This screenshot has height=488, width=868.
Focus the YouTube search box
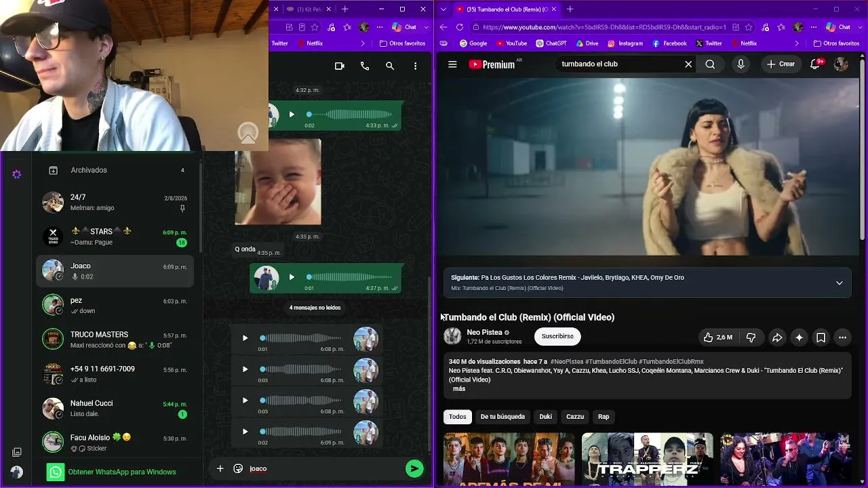tap(620, 64)
